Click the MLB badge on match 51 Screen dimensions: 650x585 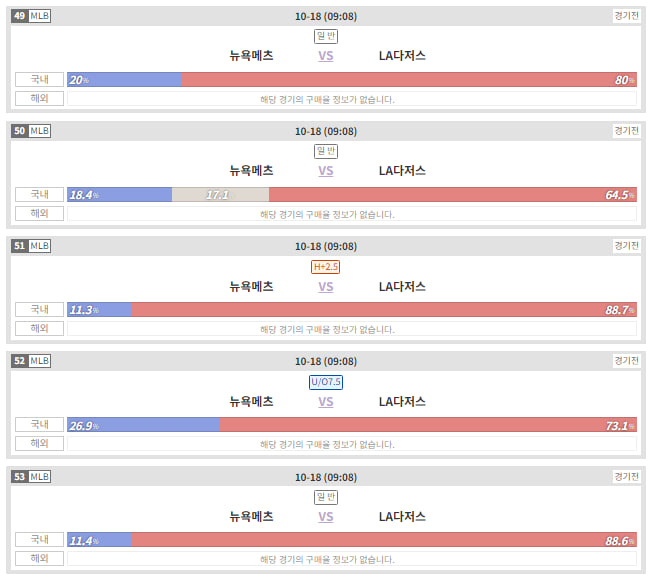[x=40, y=246]
